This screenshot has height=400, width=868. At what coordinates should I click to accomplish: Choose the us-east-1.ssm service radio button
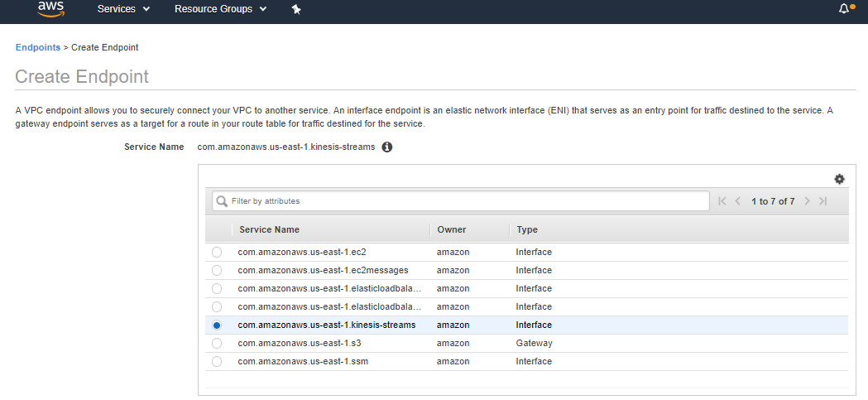pyautogui.click(x=217, y=361)
